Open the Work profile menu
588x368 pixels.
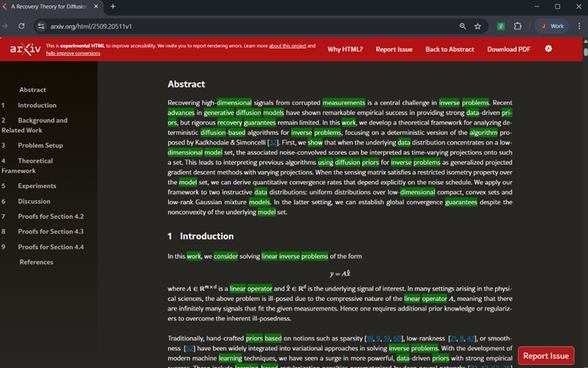(x=551, y=26)
